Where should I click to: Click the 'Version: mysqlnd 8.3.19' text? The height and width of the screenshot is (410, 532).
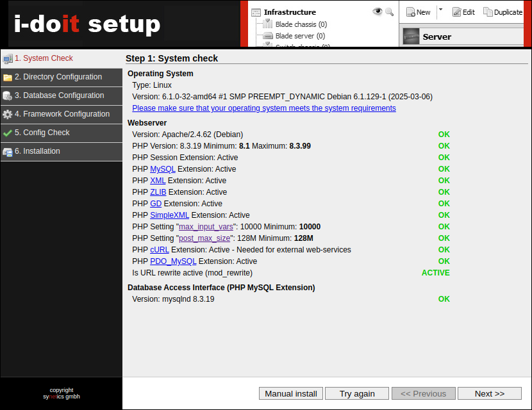(173, 299)
